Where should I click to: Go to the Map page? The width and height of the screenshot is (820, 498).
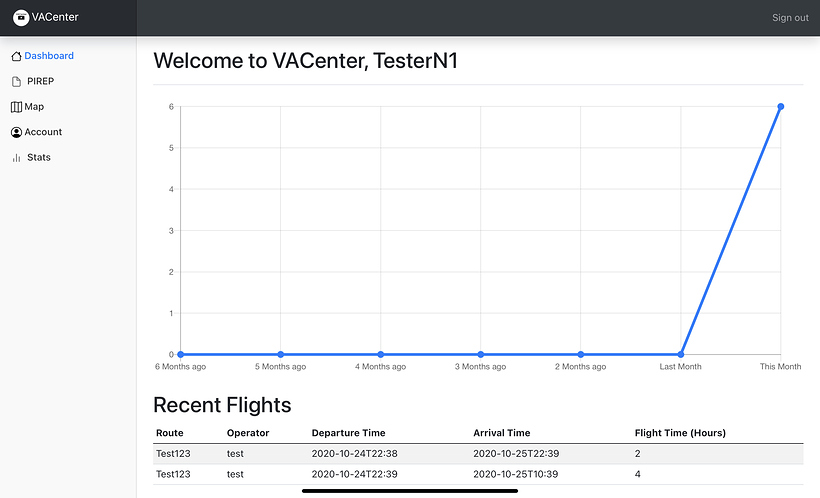click(x=35, y=107)
